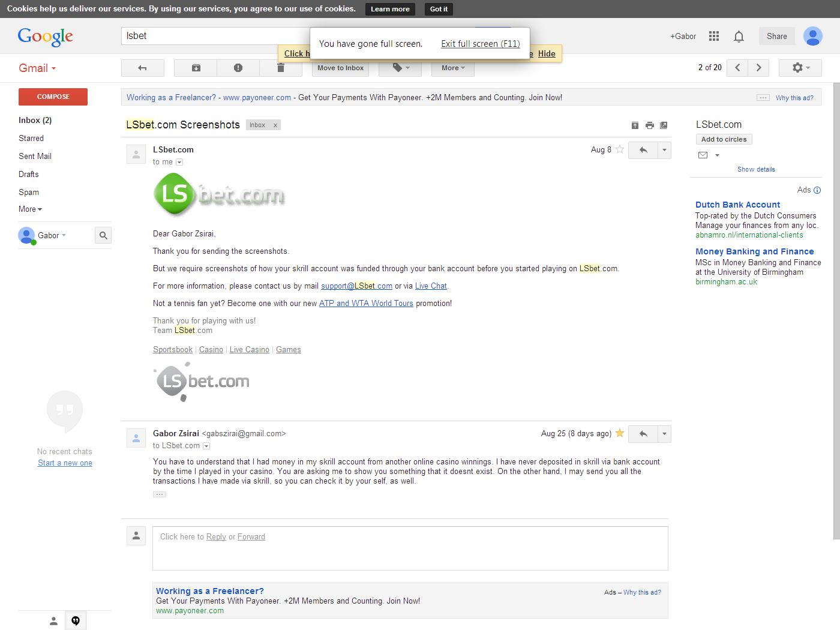Show details dropdown next to 'to LSbet.com'
Viewport: 840px width, 630px height.
(206, 446)
